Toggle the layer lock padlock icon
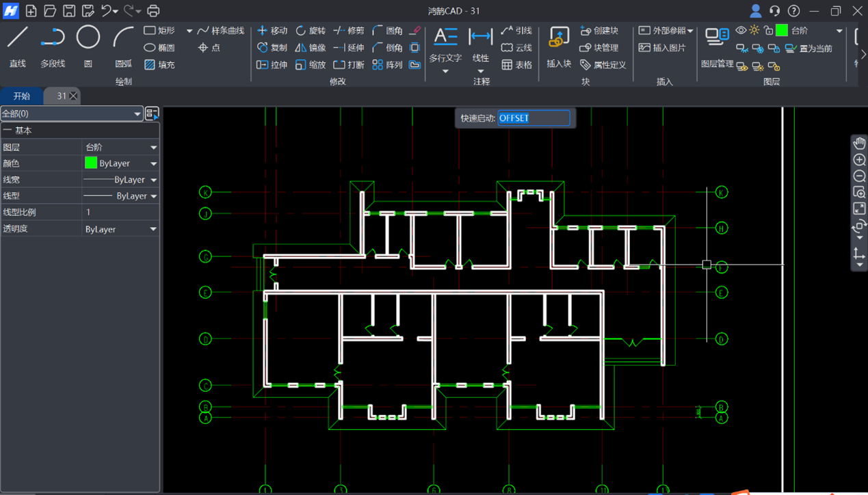The height and width of the screenshot is (495, 868). (x=768, y=31)
